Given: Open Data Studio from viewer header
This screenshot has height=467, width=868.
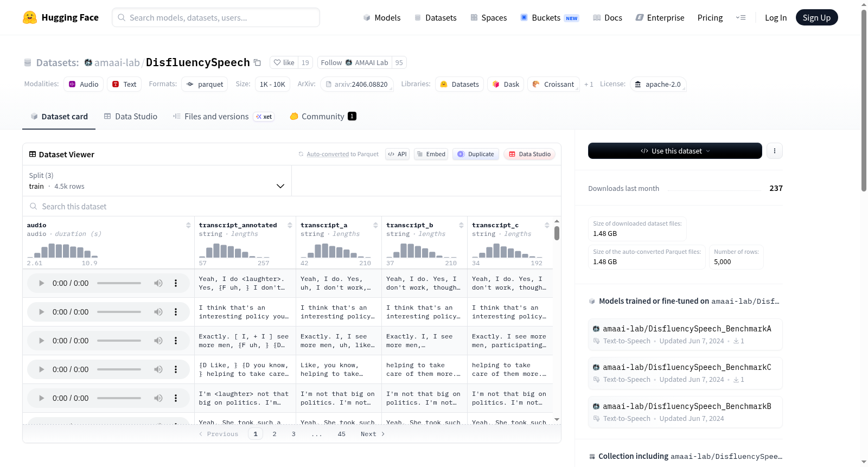Looking at the screenshot, I should 529,154.
